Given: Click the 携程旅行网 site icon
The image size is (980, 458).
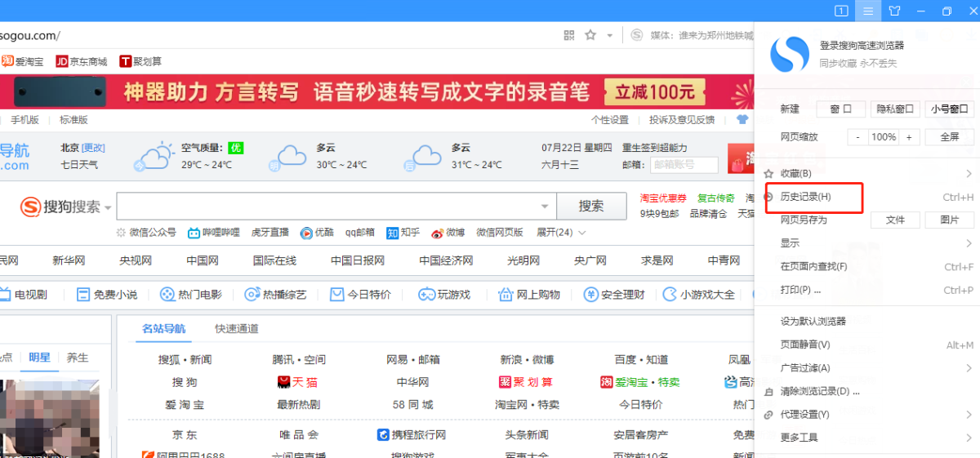Looking at the screenshot, I should 383,434.
